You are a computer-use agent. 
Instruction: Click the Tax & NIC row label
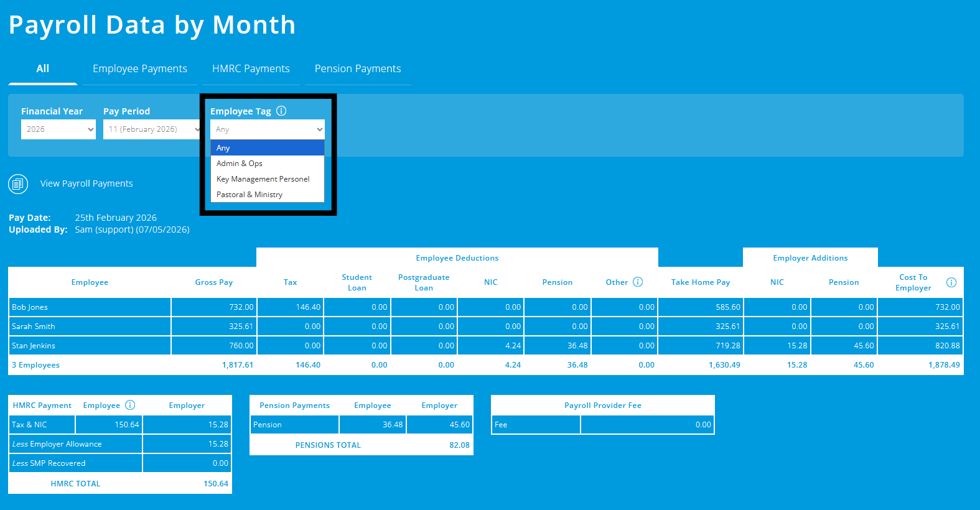click(29, 425)
